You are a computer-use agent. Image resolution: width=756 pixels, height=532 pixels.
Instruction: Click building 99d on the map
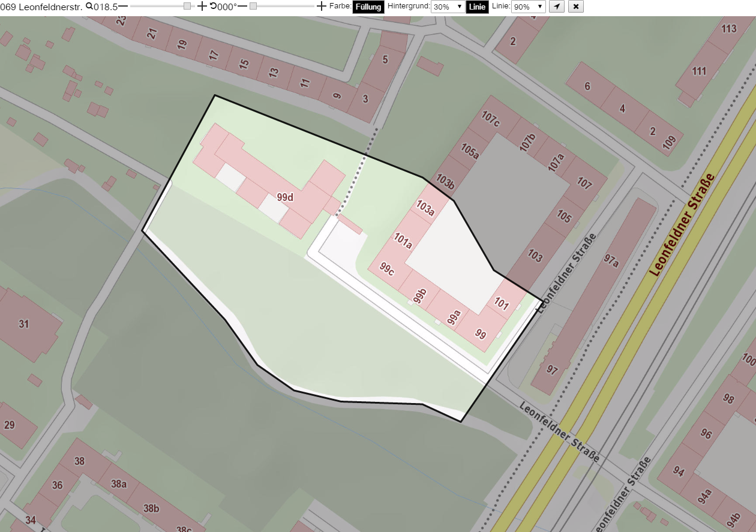click(x=285, y=197)
